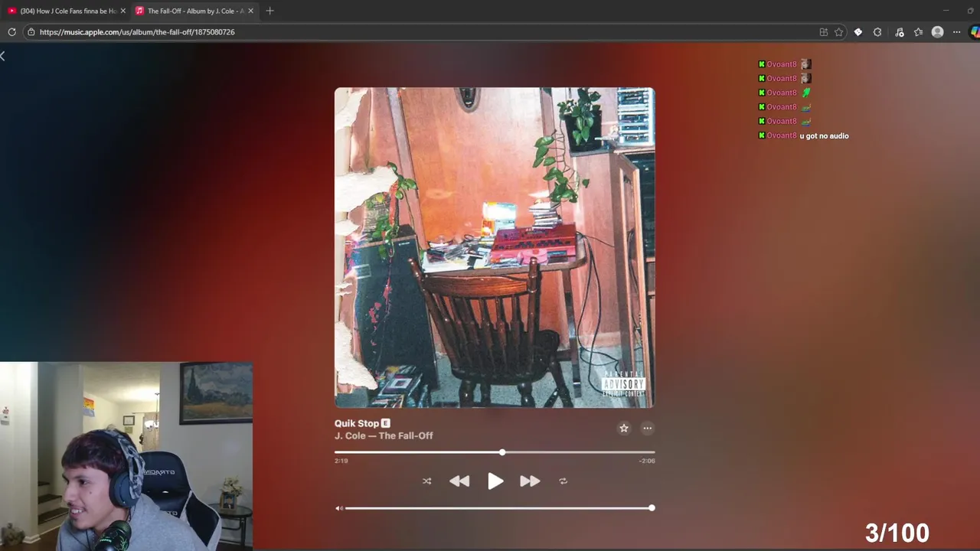
Task: Open the more options ellipsis for the song
Action: click(648, 429)
